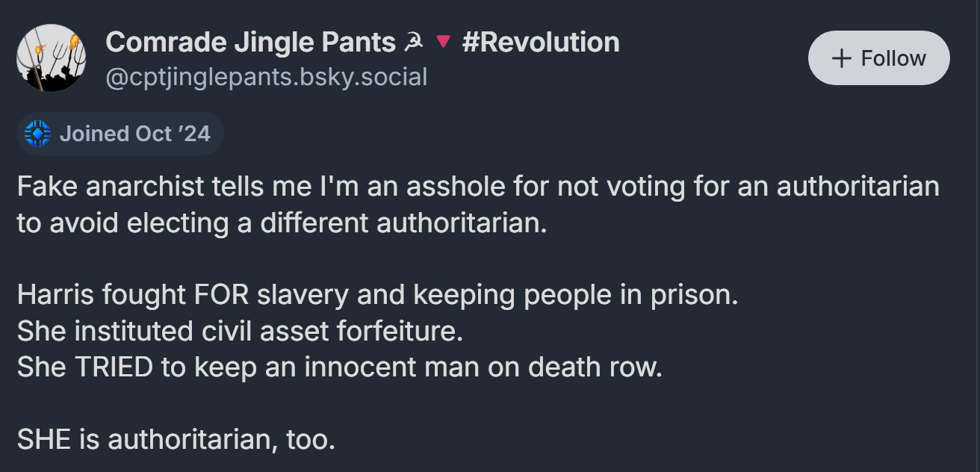Image resolution: width=980 pixels, height=472 pixels.
Task: Open the Comrade Jingle Pants display name
Action: point(250,43)
